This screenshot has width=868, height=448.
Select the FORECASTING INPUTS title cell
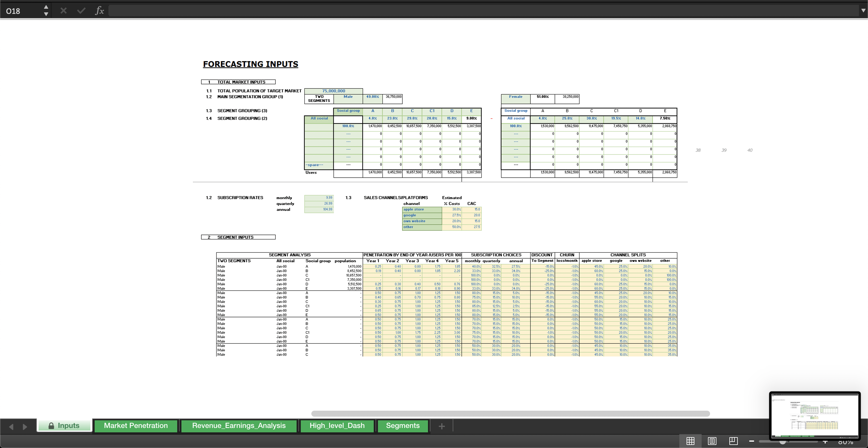click(250, 64)
